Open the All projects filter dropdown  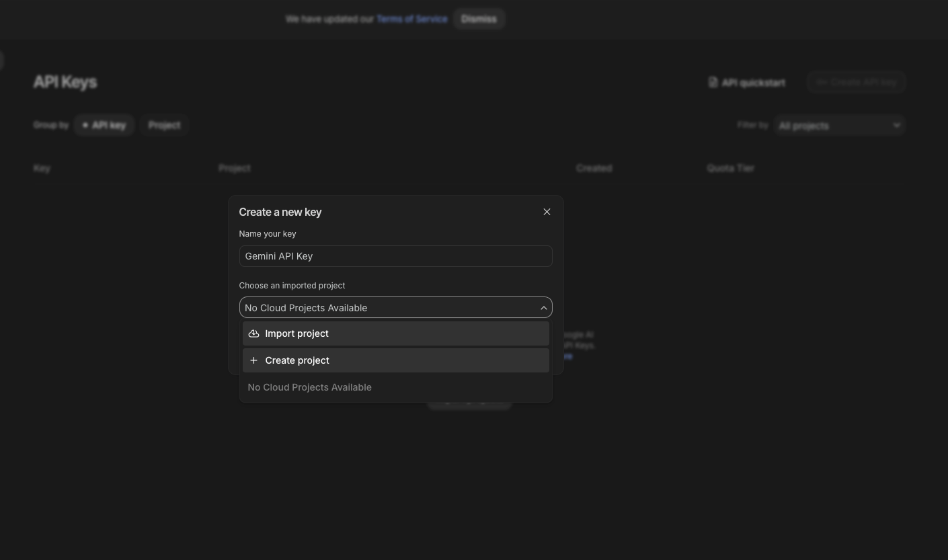(x=839, y=126)
